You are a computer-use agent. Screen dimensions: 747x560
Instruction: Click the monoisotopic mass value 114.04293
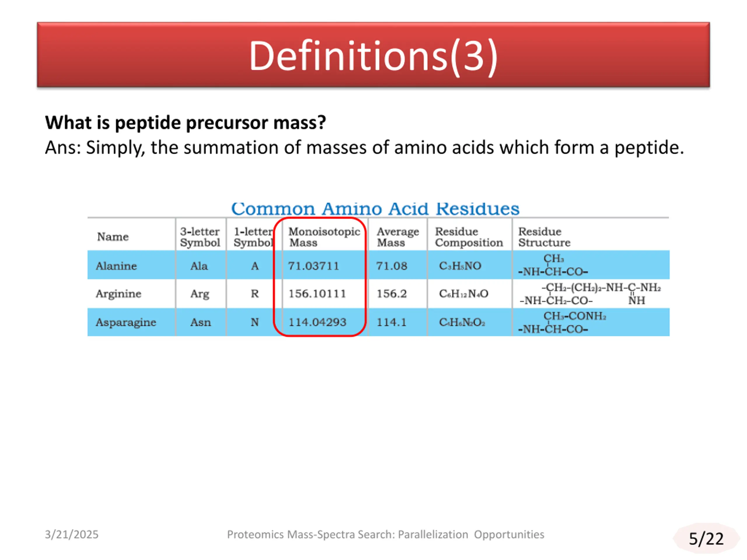317,322
